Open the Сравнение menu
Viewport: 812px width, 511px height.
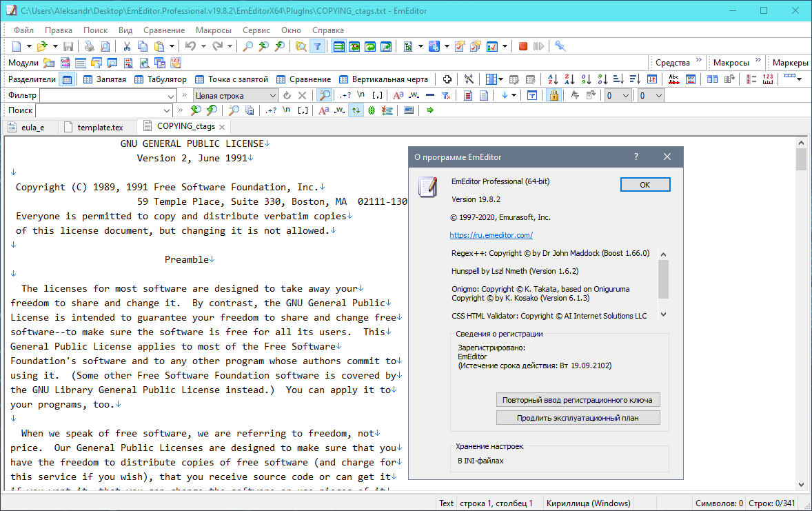point(164,30)
